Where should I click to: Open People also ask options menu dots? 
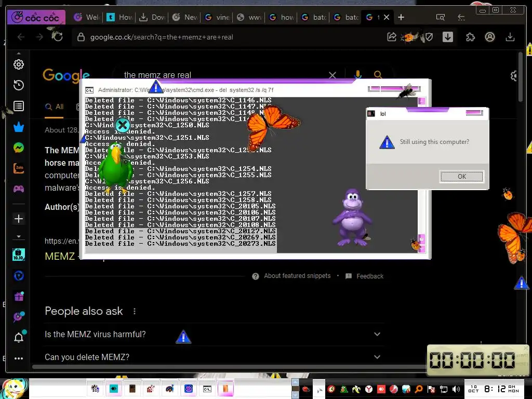pyautogui.click(x=135, y=311)
